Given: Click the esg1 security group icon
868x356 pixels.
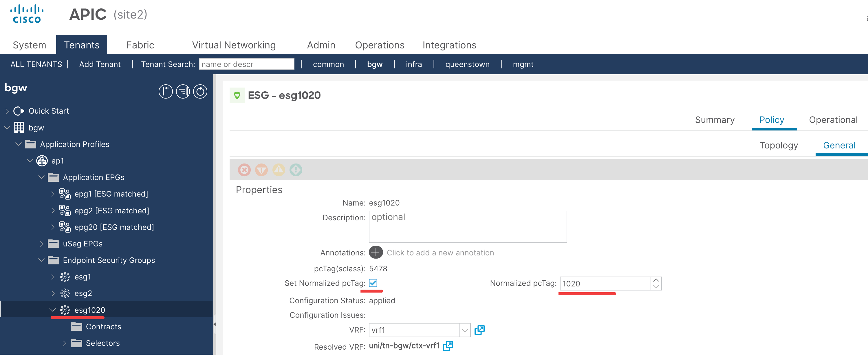Looking at the screenshot, I should tap(65, 277).
